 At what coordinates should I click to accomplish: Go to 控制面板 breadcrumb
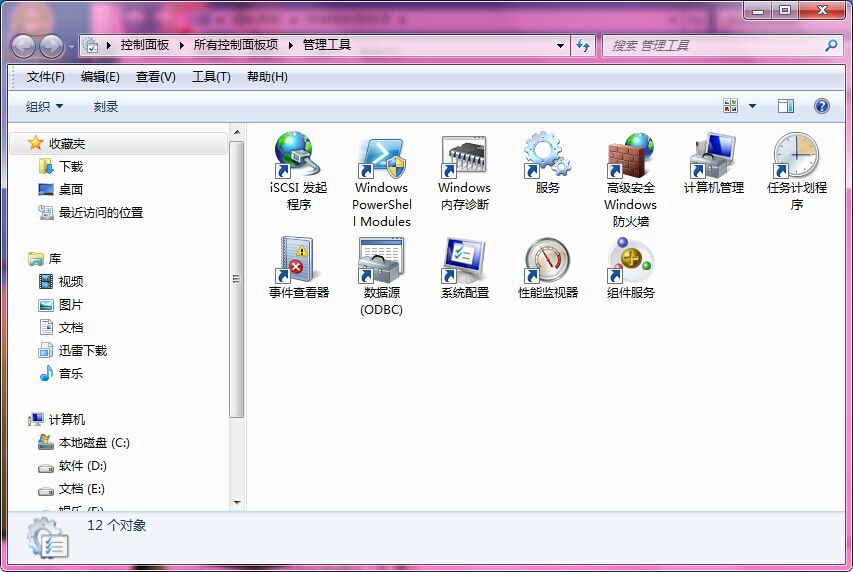coord(145,45)
